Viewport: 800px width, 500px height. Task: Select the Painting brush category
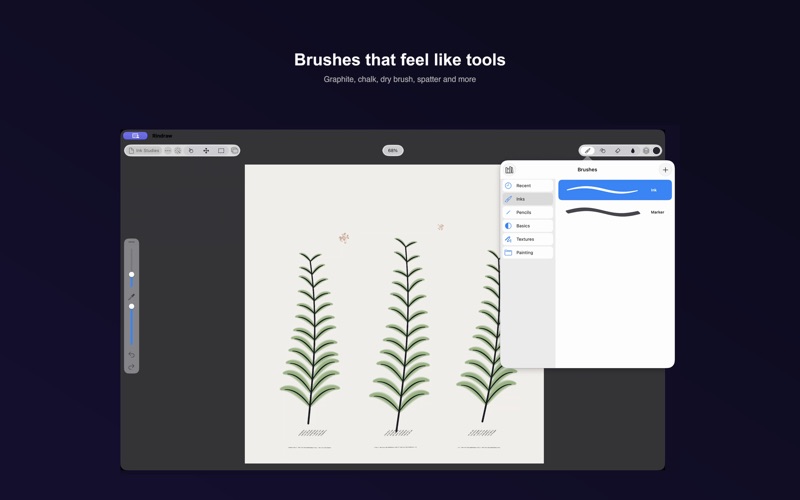pyautogui.click(x=528, y=253)
